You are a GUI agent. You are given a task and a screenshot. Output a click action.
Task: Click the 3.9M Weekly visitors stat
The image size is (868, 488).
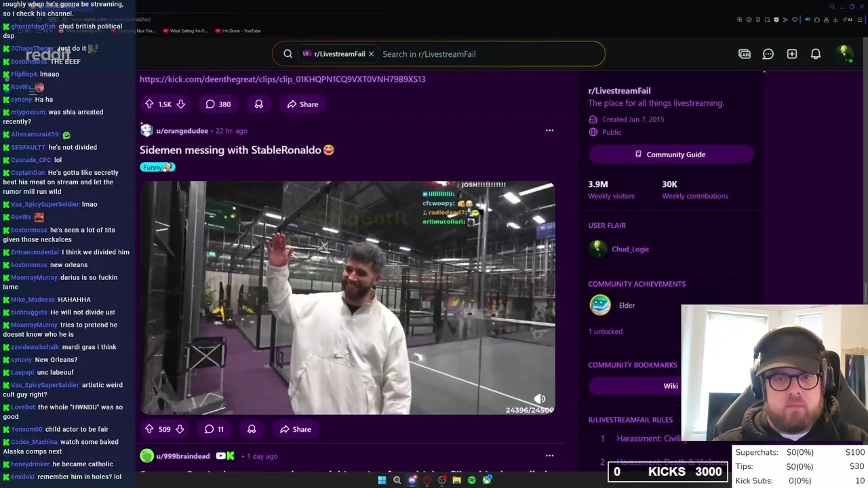[x=611, y=190]
